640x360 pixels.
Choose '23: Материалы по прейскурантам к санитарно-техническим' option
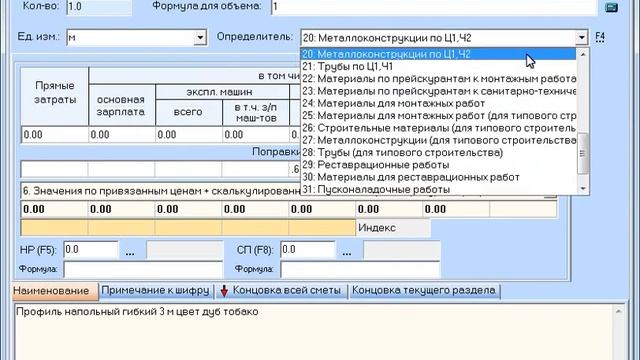click(438, 91)
